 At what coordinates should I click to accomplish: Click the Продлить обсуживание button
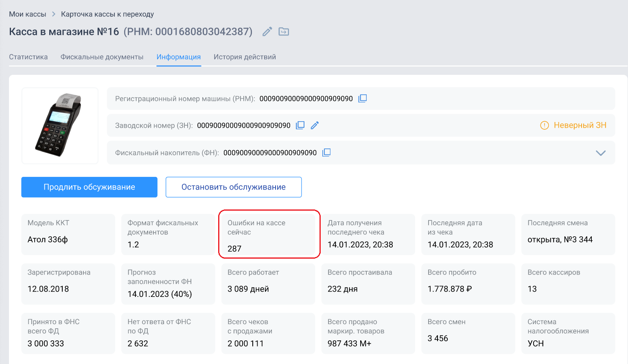click(89, 187)
